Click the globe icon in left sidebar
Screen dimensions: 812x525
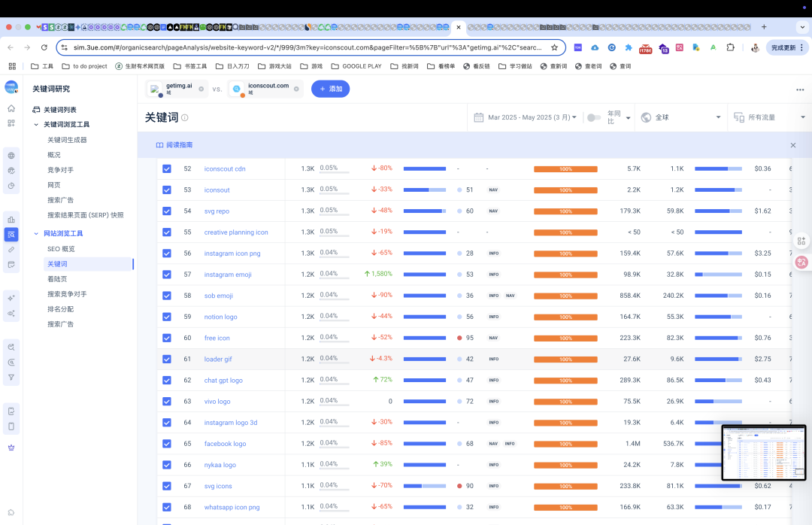[11, 156]
